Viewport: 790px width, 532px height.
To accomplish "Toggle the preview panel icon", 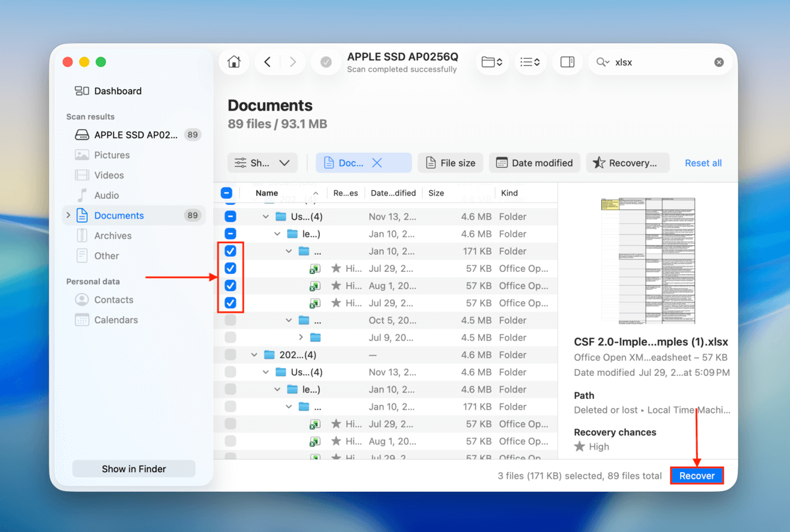I will pyautogui.click(x=567, y=61).
